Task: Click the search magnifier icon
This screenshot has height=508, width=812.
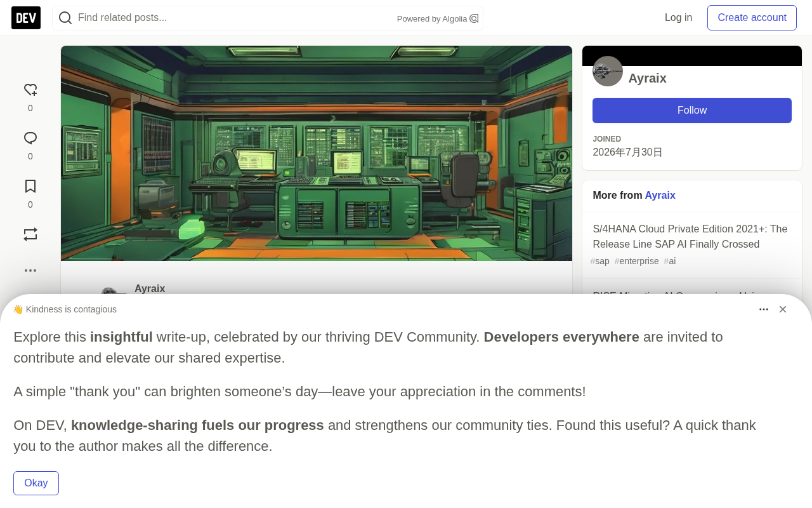Action: (x=65, y=18)
